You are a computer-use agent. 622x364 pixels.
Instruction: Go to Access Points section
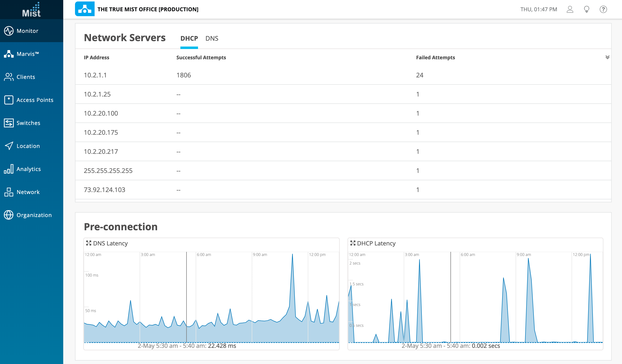(x=35, y=100)
